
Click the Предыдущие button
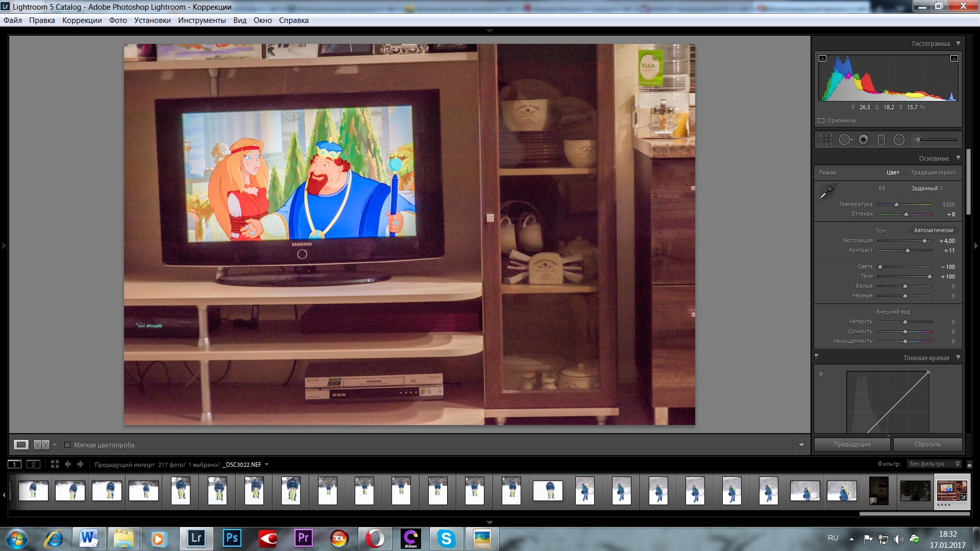pos(852,444)
